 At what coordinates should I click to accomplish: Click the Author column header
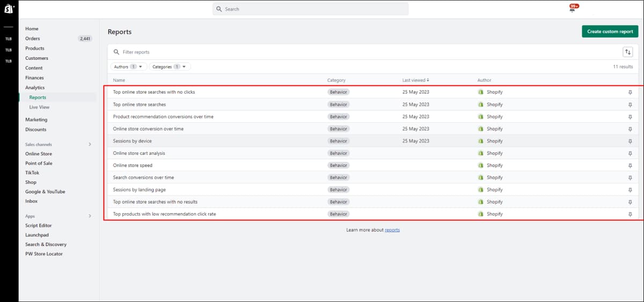coord(484,80)
